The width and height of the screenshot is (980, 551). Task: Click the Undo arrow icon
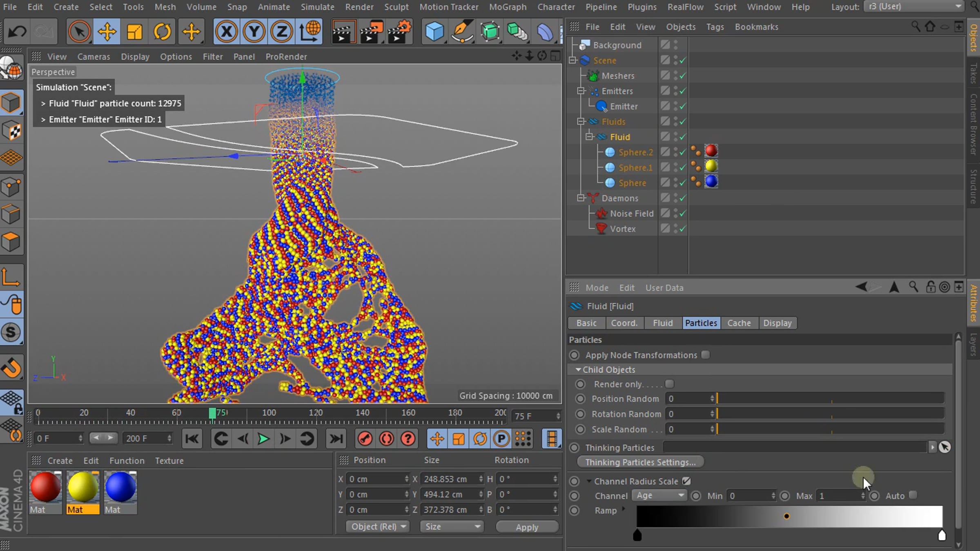click(17, 32)
